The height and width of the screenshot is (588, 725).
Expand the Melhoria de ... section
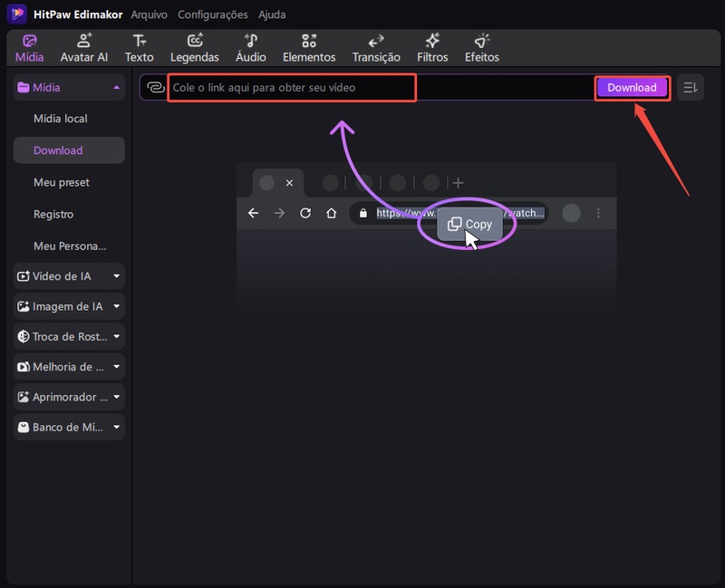117,367
